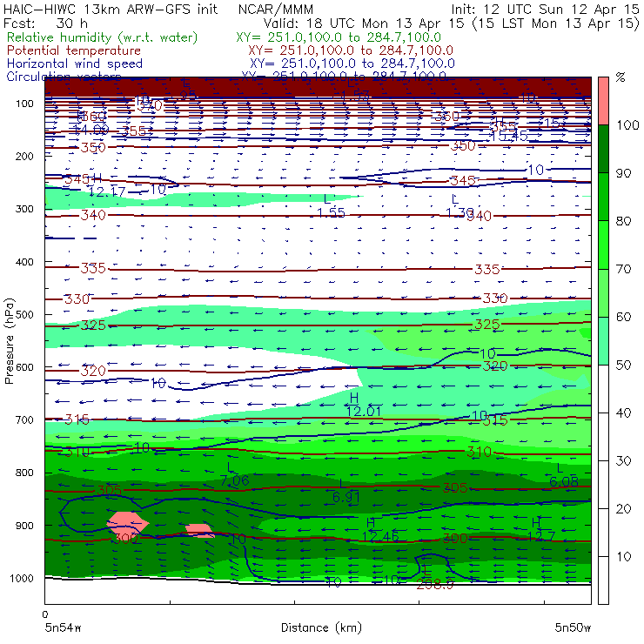Viewport: 644px width, 644px height.
Task: Click the 1000 hPa pressure tick label
Action: pos(22,578)
